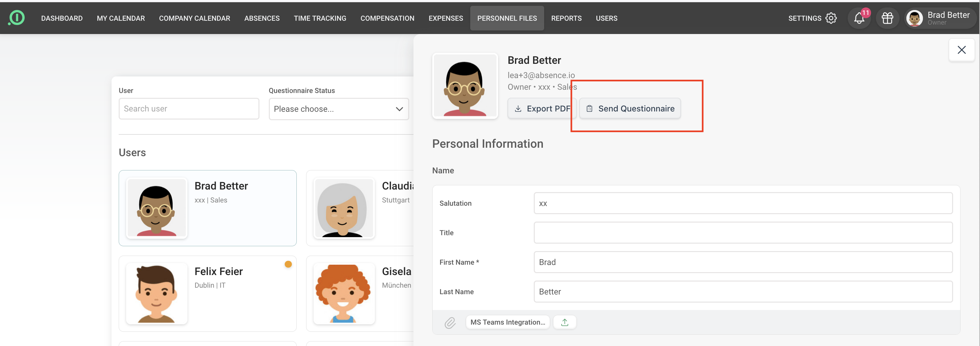Switch to the Time Tracking tab
980x346 pixels.
click(319, 18)
